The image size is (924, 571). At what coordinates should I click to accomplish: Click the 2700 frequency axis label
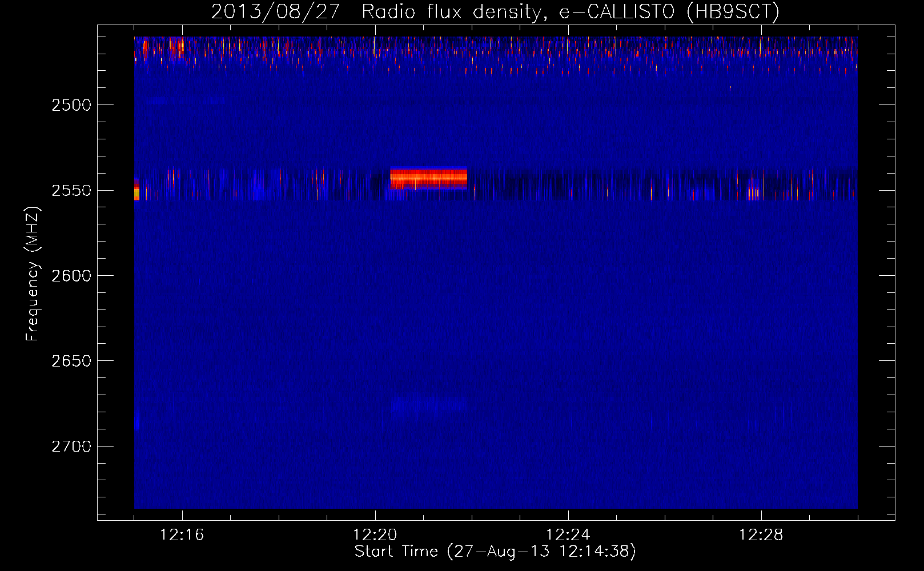tap(71, 446)
